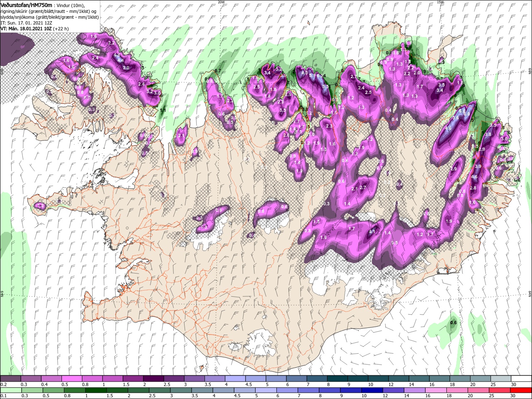Click the 'rigning/skúrir' description line
532x399 pixels.
(x=49, y=11)
